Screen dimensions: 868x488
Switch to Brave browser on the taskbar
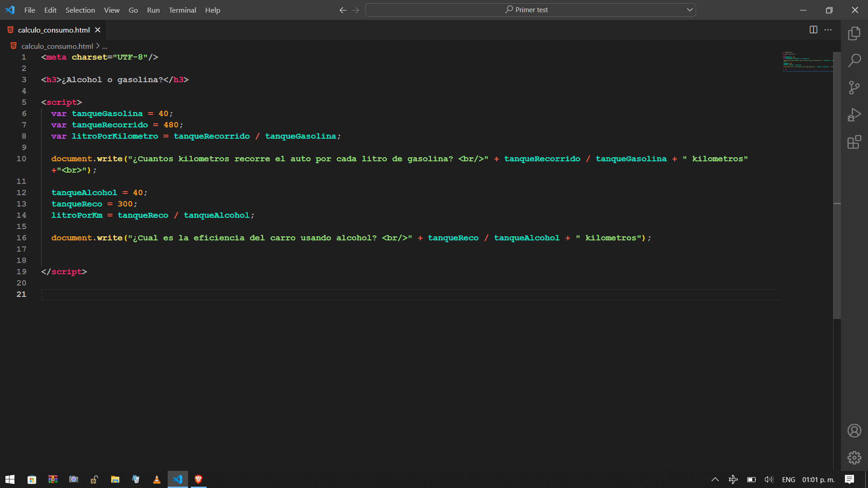(198, 479)
